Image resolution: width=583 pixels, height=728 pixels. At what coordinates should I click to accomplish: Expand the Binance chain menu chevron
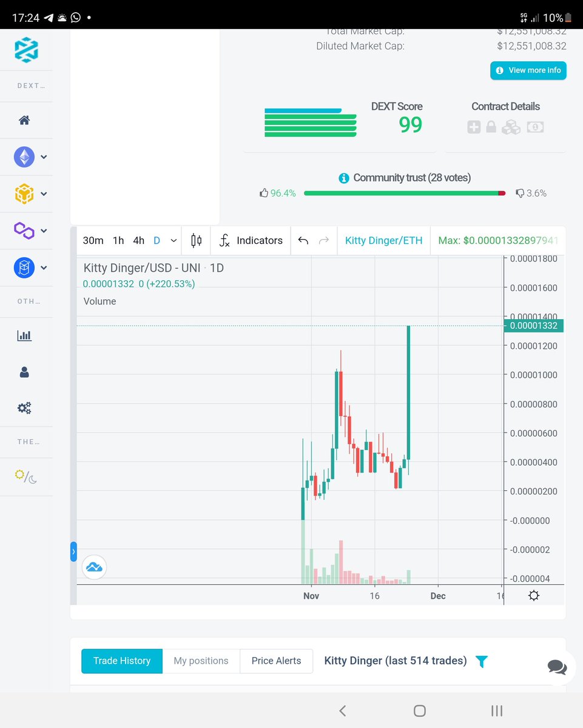[44, 194]
